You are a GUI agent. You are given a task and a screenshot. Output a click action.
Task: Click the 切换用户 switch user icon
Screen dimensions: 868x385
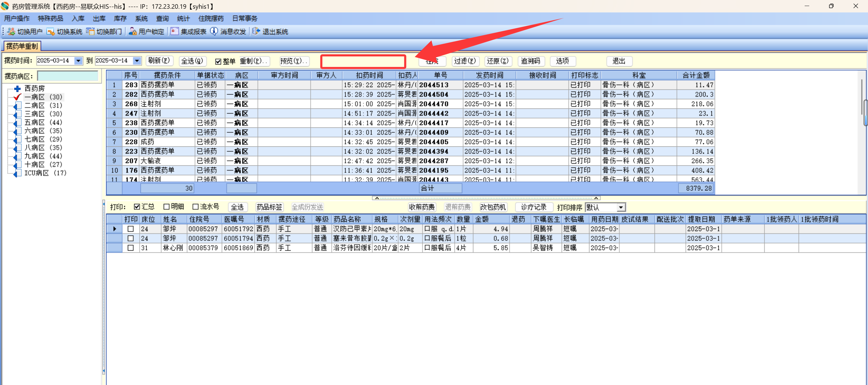[11, 31]
